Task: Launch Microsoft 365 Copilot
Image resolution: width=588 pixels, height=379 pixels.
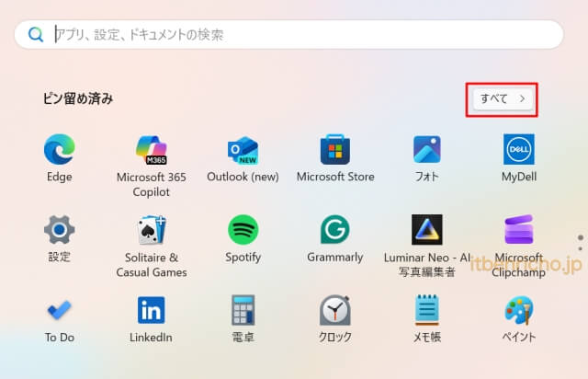Action: 151,150
